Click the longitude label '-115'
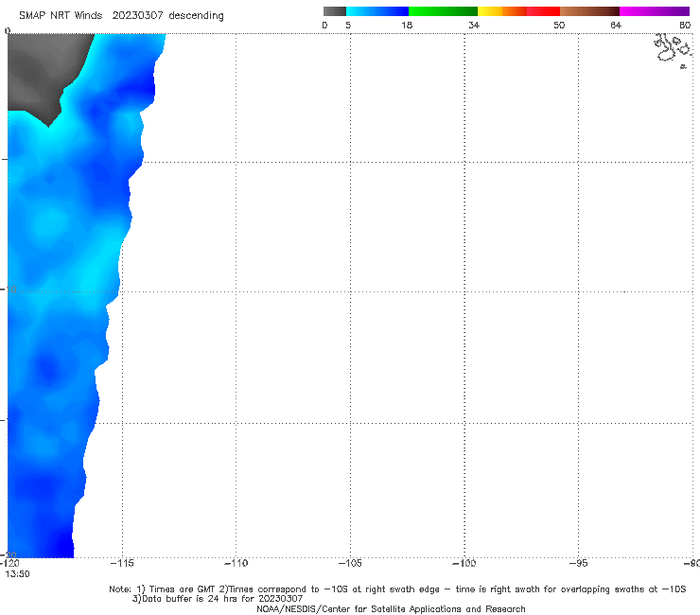Screen dimensions: 700x615 pos(122,563)
